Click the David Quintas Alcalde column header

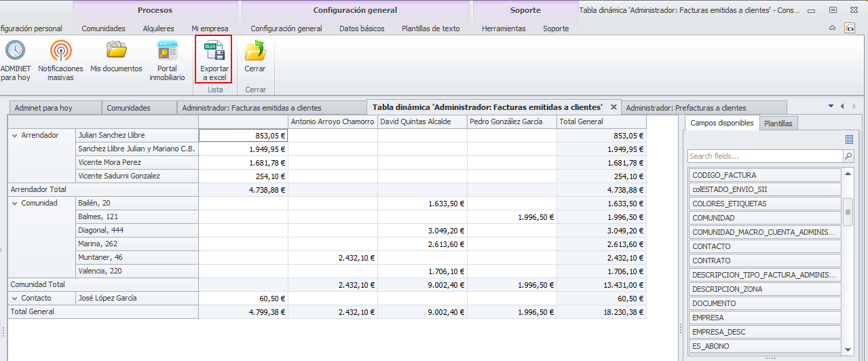point(422,122)
